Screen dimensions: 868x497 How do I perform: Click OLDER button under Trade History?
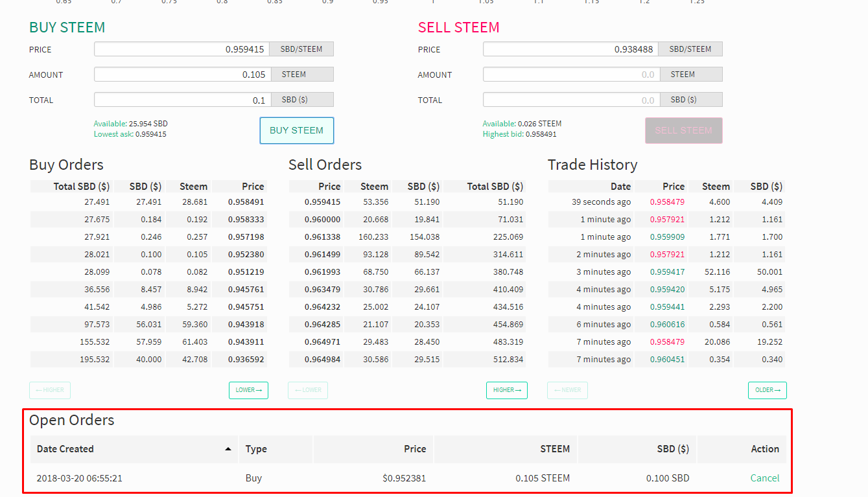click(x=768, y=390)
